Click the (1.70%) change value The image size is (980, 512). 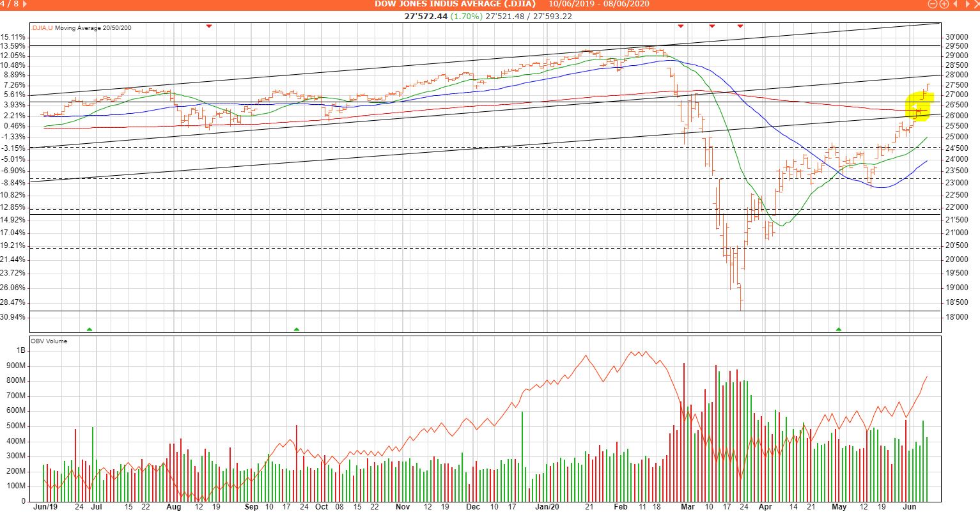coord(467,16)
